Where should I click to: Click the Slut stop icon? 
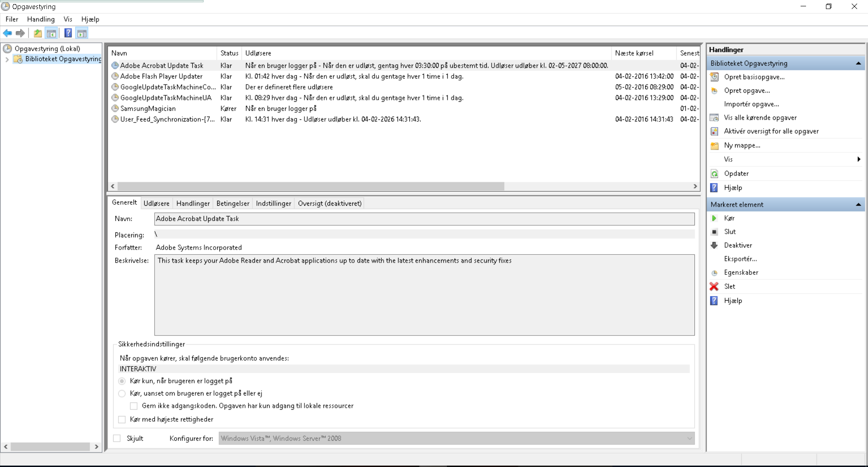click(714, 232)
